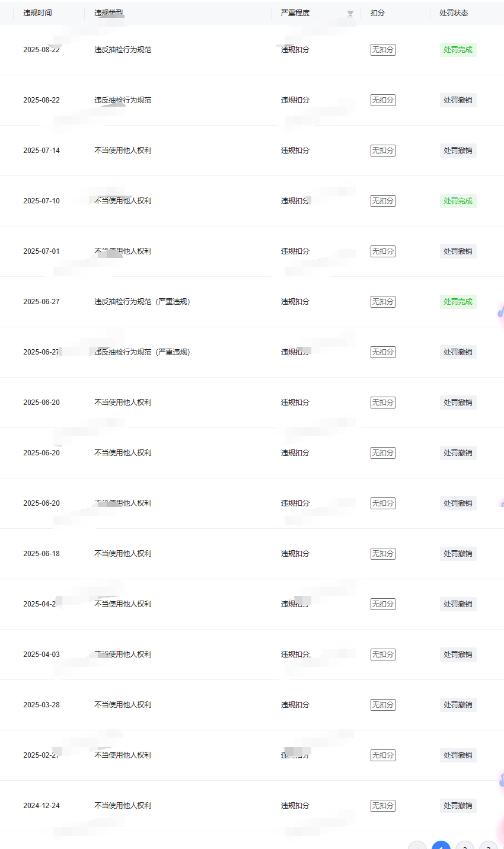Open the 严重程度 column filter icon
Screen dimensions: 504x849
coord(350,13)
